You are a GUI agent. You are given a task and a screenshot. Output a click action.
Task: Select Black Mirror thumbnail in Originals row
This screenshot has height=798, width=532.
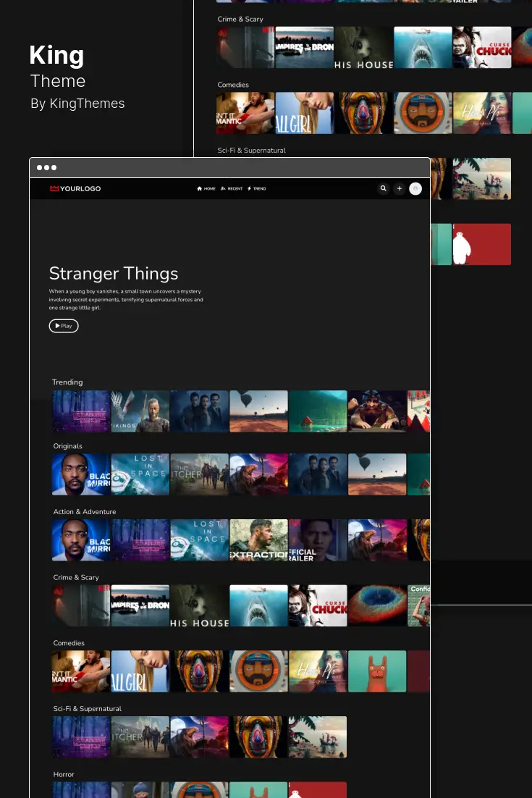81,475
